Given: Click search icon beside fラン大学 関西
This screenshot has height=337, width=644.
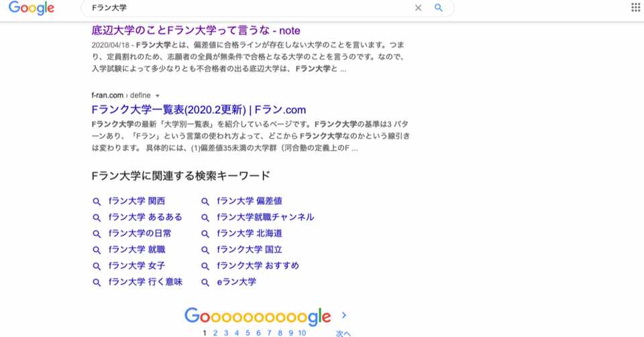Looking at the screenshot, I should [97, 201].
